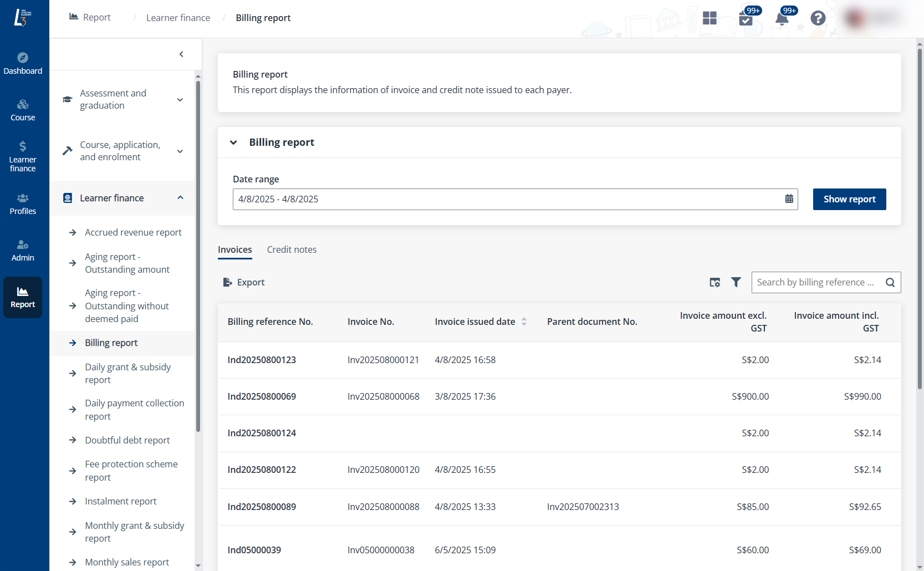Open the Dashboard from the sidebar
Screen dimensions: 924x571
pyautogui.click(x=23, y=62)
